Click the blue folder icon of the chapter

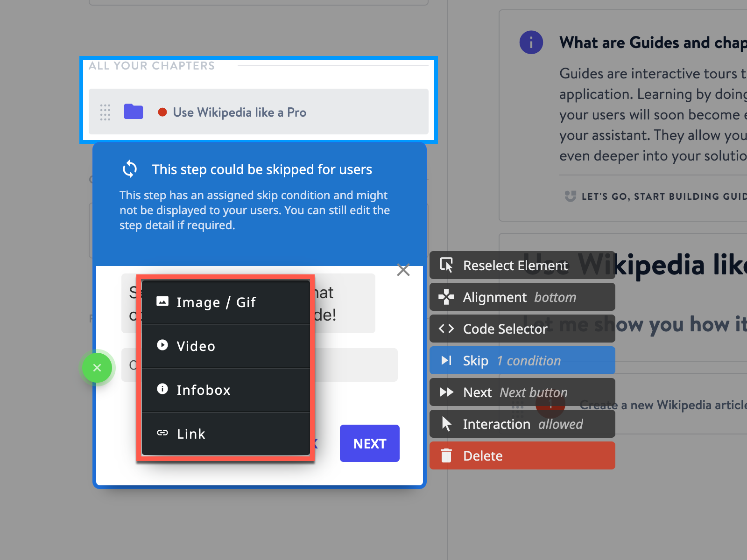click(134, 112)
